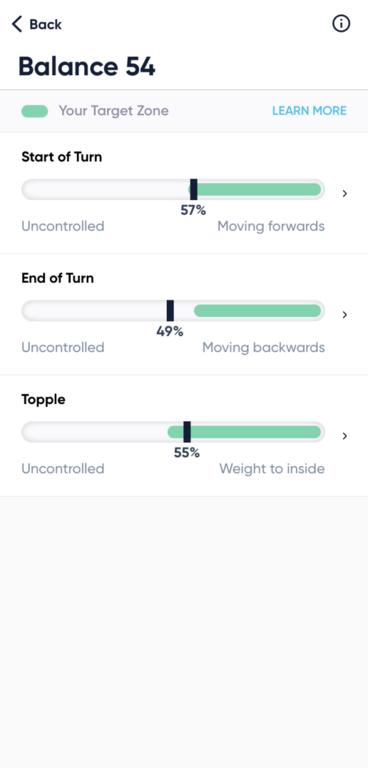Tap the Moving forwards label

[271, 226]
